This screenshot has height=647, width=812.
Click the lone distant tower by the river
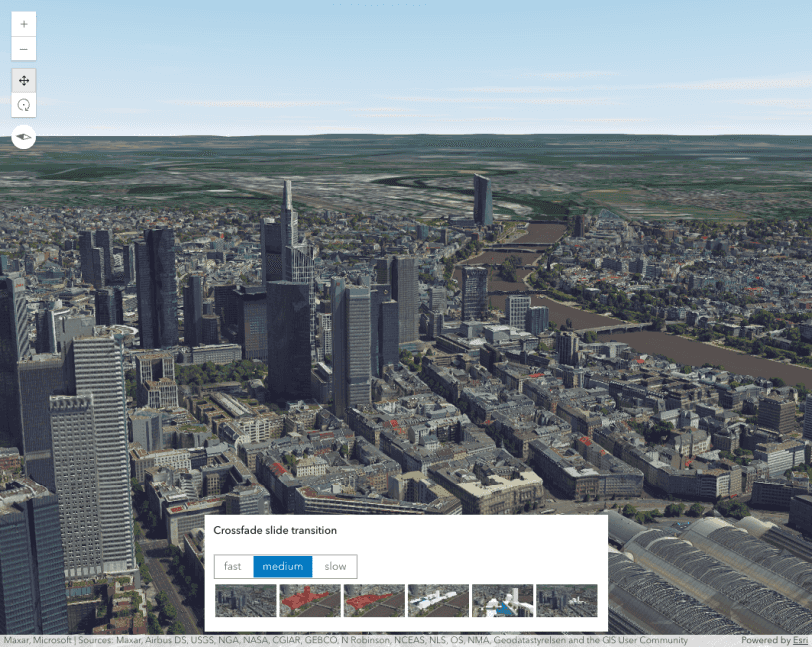pos(482,199)
